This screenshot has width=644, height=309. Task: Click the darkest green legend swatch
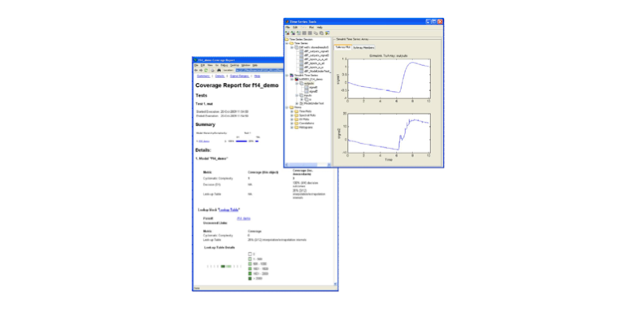pos(250,278)
